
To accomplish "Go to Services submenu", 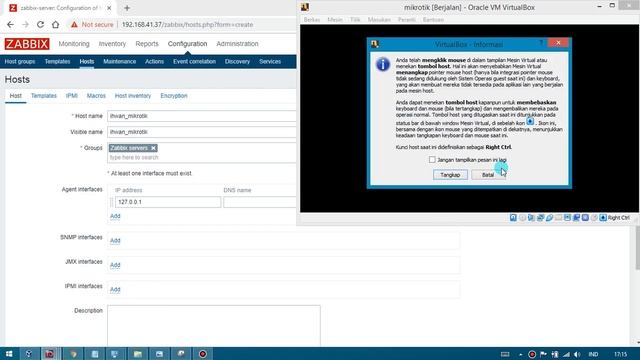I will (x=270, y=62).
